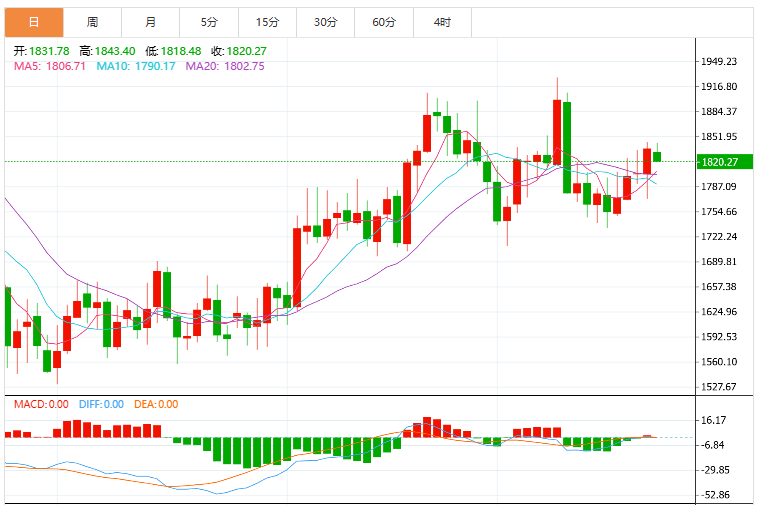Open the 4时 four-hour tab
The image size is (760, 505).
point(443,22)
